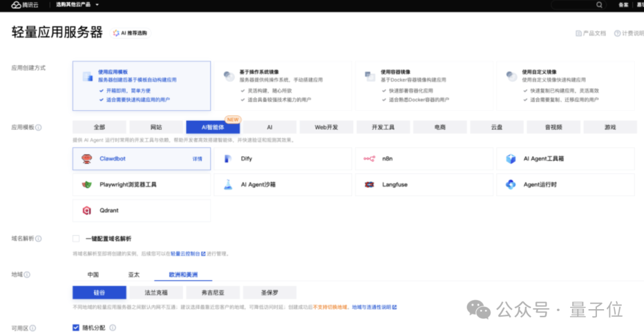Select the 使用应用模板 creation option
644x336 pixels.
pyautogui.click(x=142, y=86)
